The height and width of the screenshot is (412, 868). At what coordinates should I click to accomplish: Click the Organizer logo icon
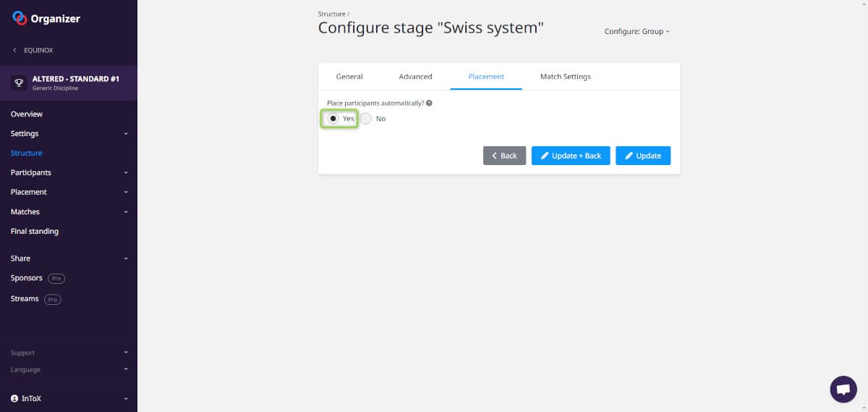tap(20, 19)
